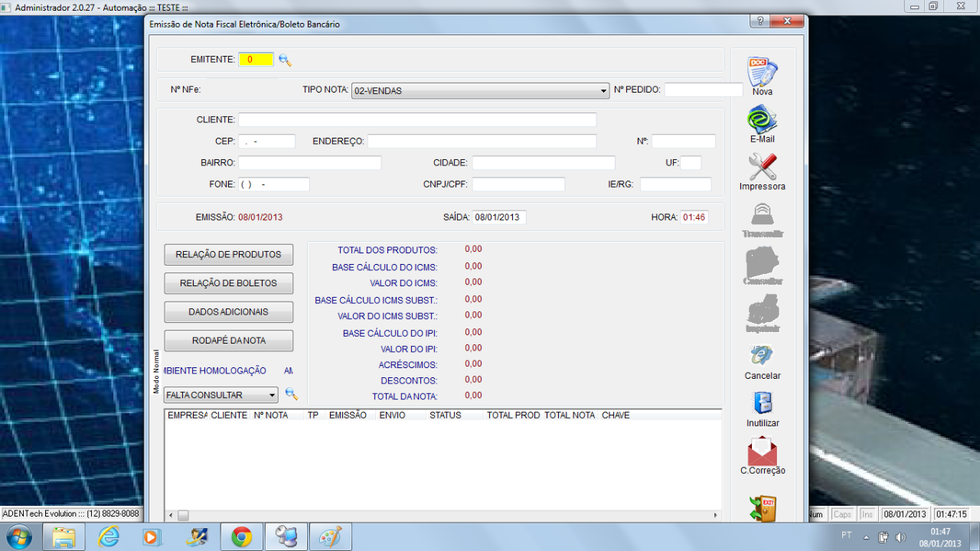Expand the TIPO NOTA dropdown
Screen dimensions: 980x551
[603, 91]
